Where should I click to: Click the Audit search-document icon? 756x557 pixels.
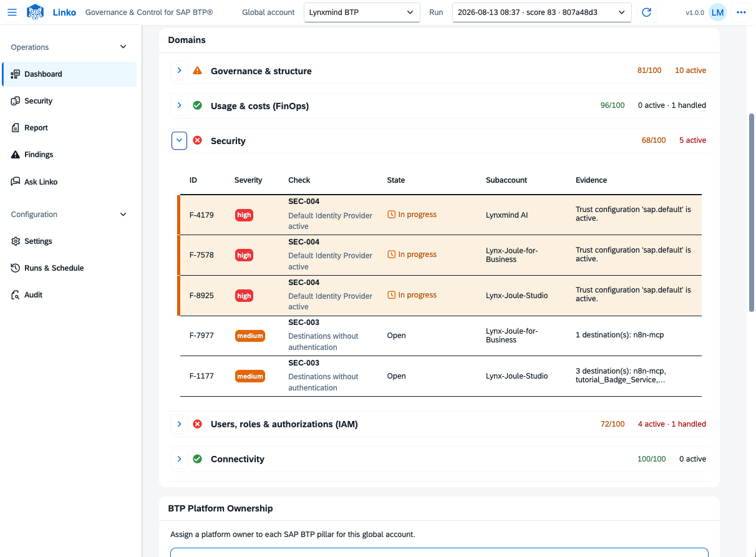click(x=16, y=294)
